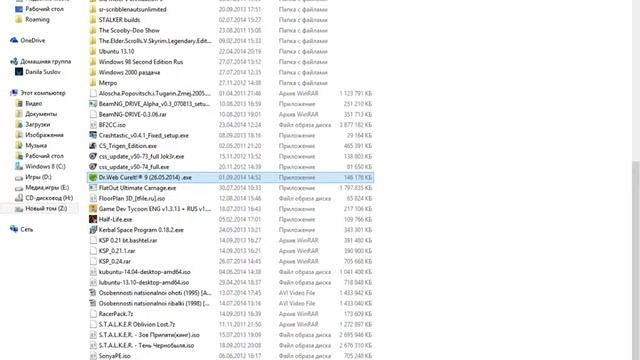
Task: Select Windows 98 Second Edition Rus folder
Action: [141, 62]
